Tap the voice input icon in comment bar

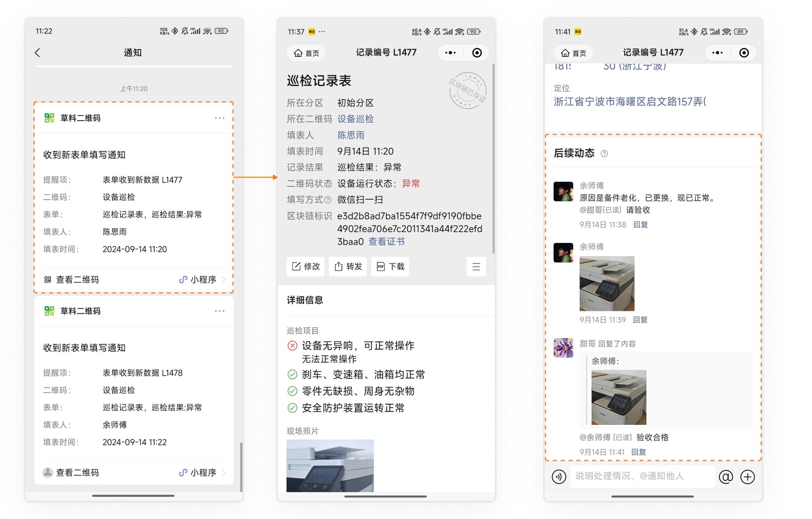coord(559,477)
